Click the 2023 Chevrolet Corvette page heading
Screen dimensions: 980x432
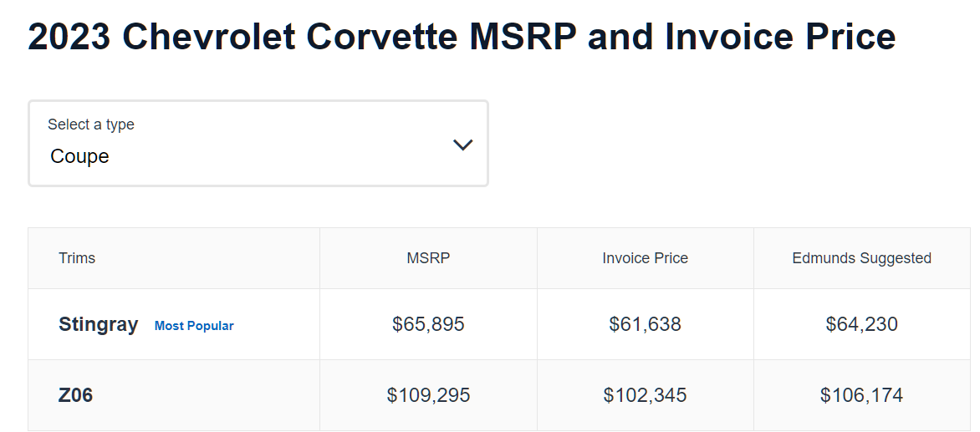pyautogui.click(x=462, y=36)
